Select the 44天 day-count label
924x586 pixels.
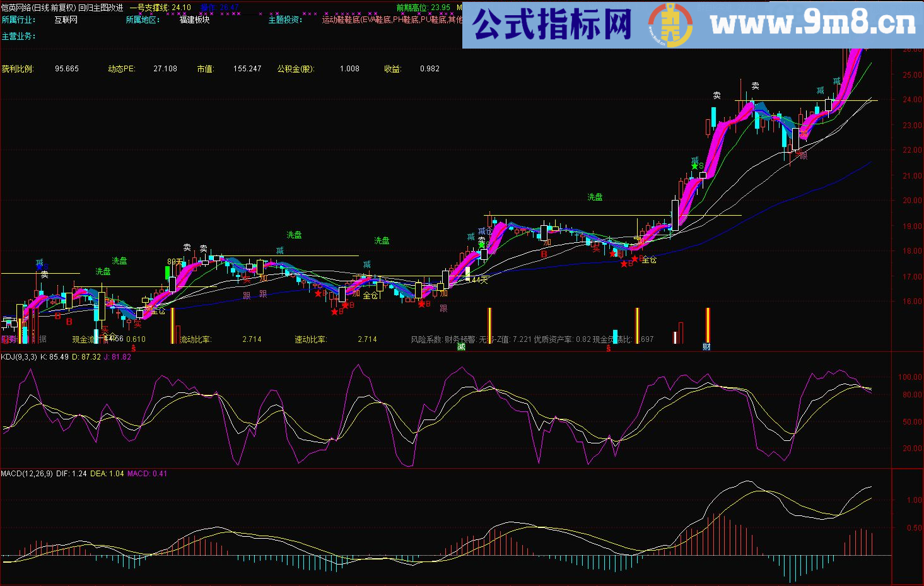coord(480,280)
